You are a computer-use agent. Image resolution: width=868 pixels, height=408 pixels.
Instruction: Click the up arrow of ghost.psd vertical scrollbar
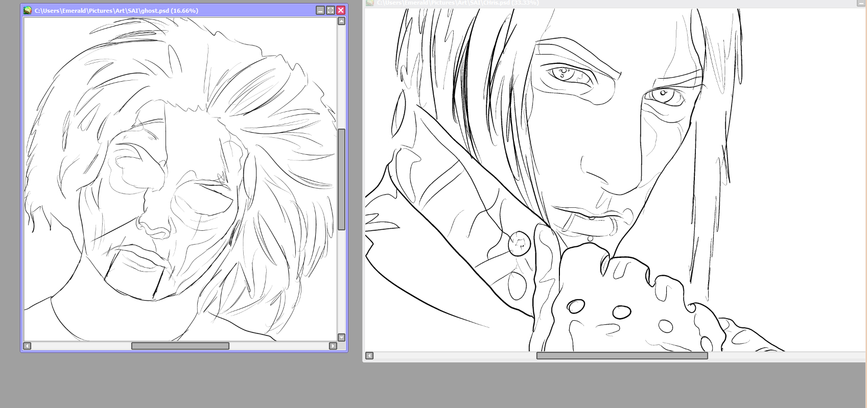[x=341, y=21]
